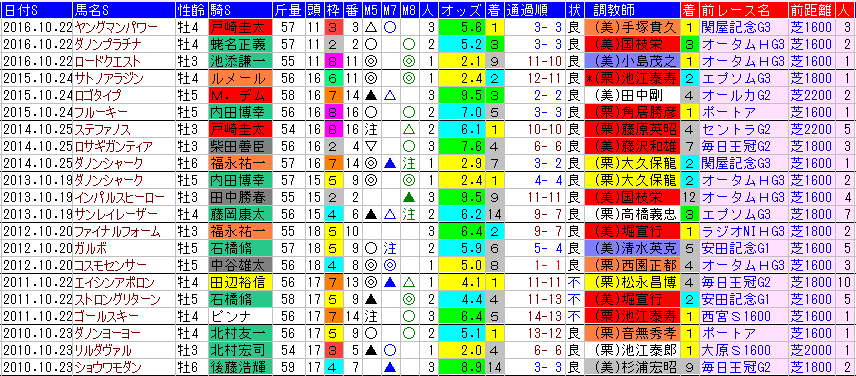Click trainer cell (栗)西園正都

(632, 265)
